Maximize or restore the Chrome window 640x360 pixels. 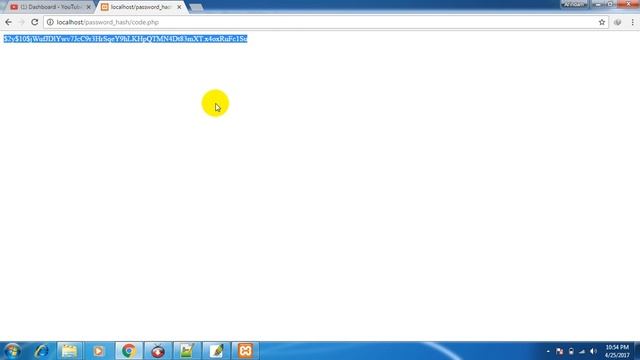[611, 4]
